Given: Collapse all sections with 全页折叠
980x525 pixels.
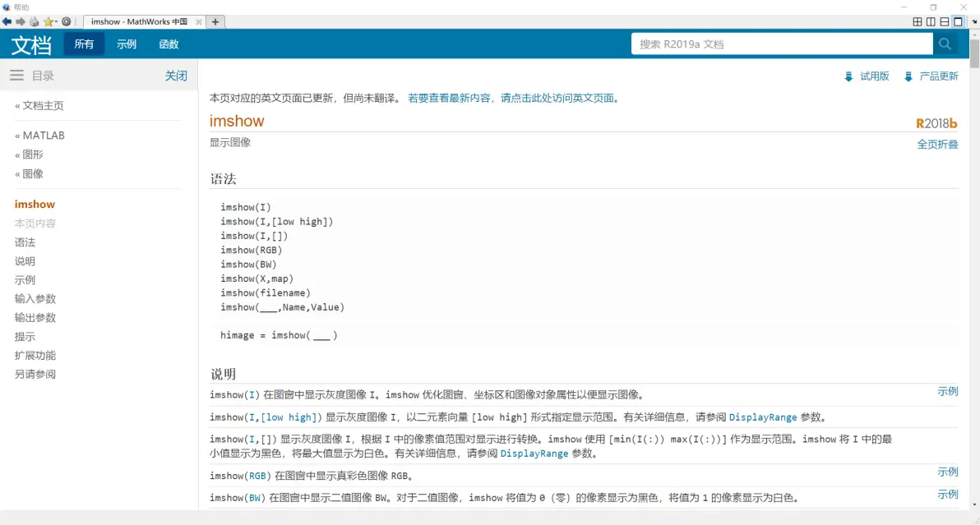Looking at the screenshot, I should [937, 145].
